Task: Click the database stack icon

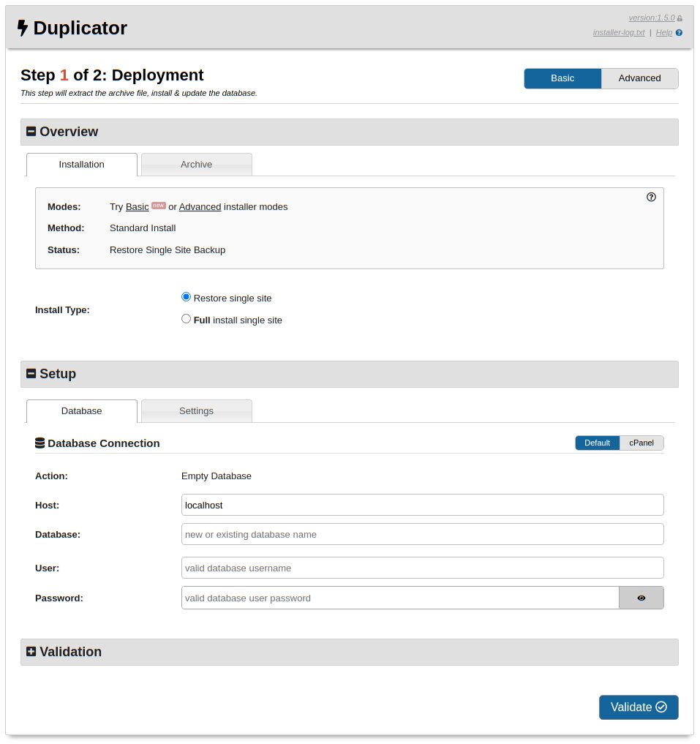Action: point(40,443)
